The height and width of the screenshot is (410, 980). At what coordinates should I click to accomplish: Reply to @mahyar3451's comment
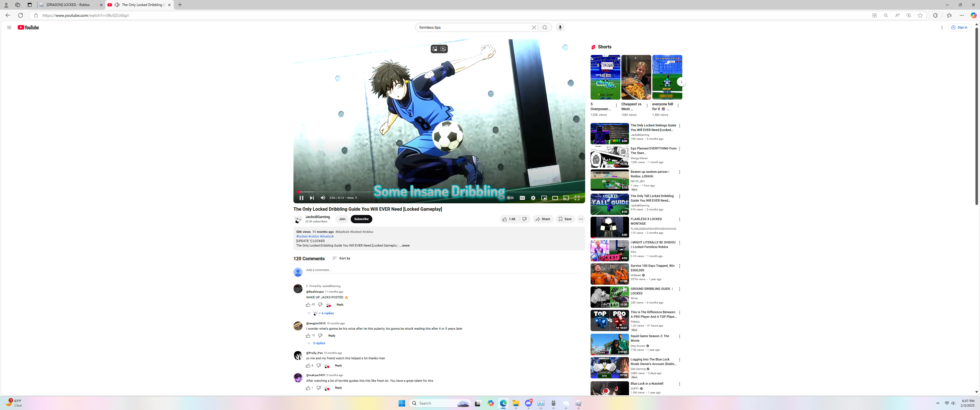338,388
